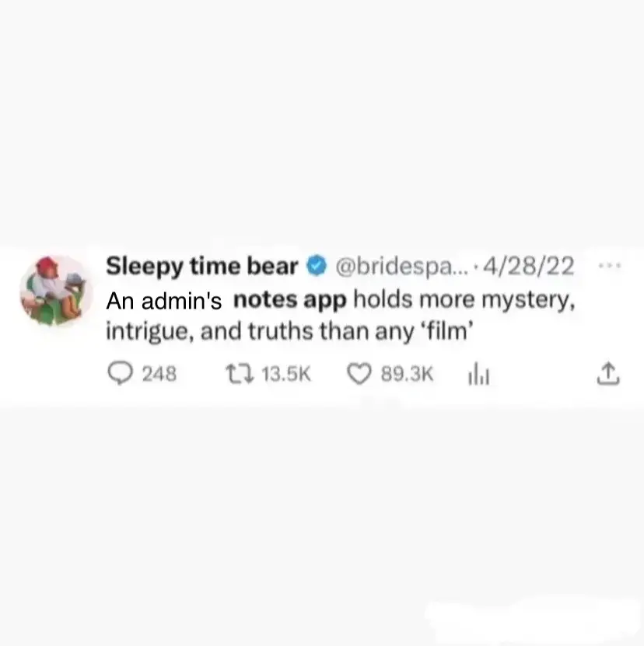The image size is (644, 646).
Task: Click the 89.3K likes count
Action: click(x=407, y=374)
